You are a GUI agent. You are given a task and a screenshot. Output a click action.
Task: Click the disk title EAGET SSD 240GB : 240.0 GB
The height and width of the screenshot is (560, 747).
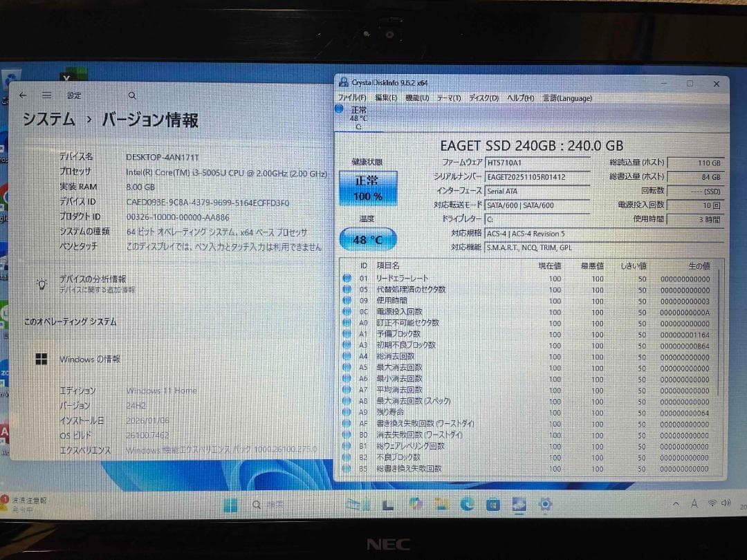(532, 145)
